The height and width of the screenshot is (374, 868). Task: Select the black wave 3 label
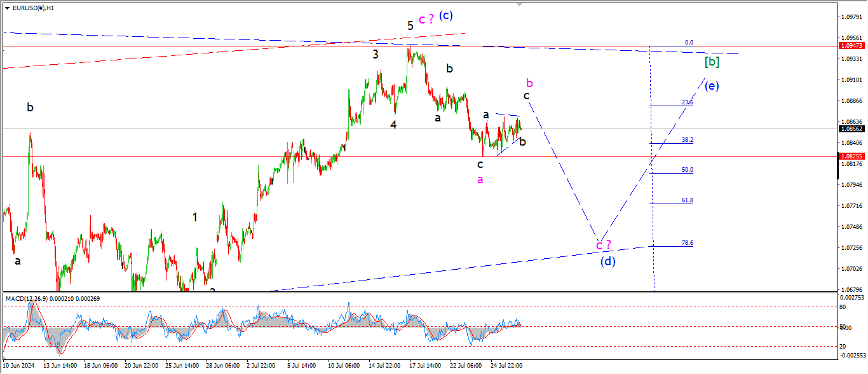tap(376, 55)
